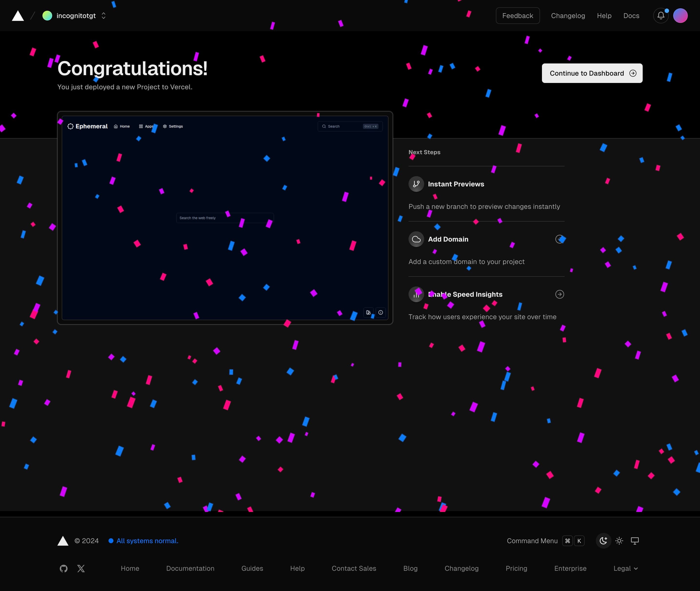700x591 pixels.
Task: Switch to system theme monitor icon
Action: tap(635, 541)
